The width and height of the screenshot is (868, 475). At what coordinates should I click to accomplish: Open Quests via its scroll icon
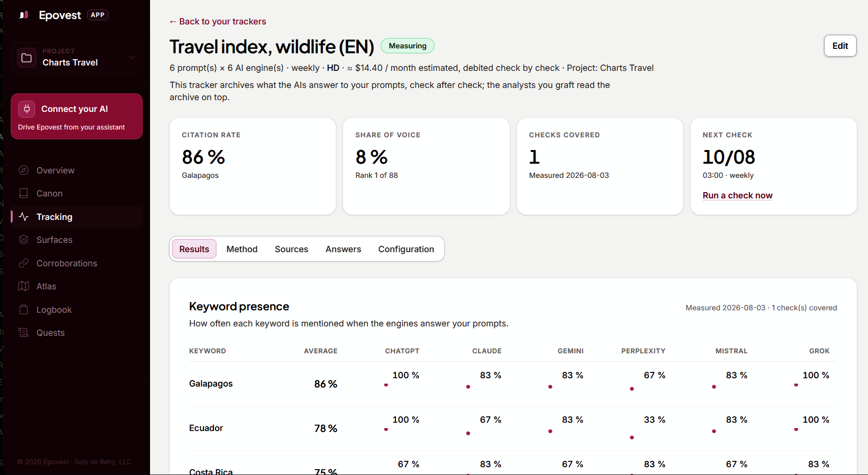click(23, 332)
